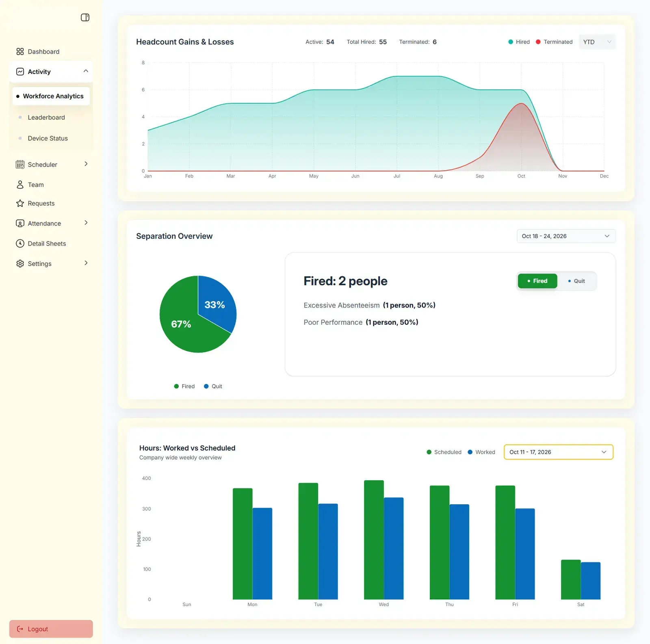Toggle the Hired series in headcount legend

click(x=519, y=42)
